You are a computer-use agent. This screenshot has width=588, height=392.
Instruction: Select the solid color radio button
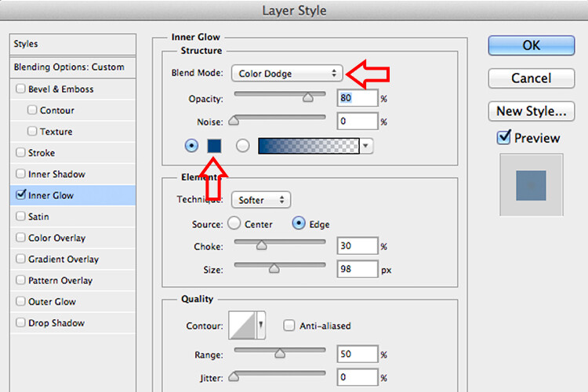click(191, 146)
